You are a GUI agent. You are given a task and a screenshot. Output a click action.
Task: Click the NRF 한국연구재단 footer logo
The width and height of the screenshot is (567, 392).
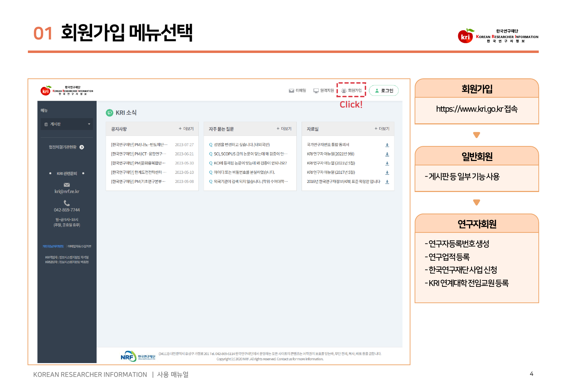pyautogui.click(x=138, y=356)
